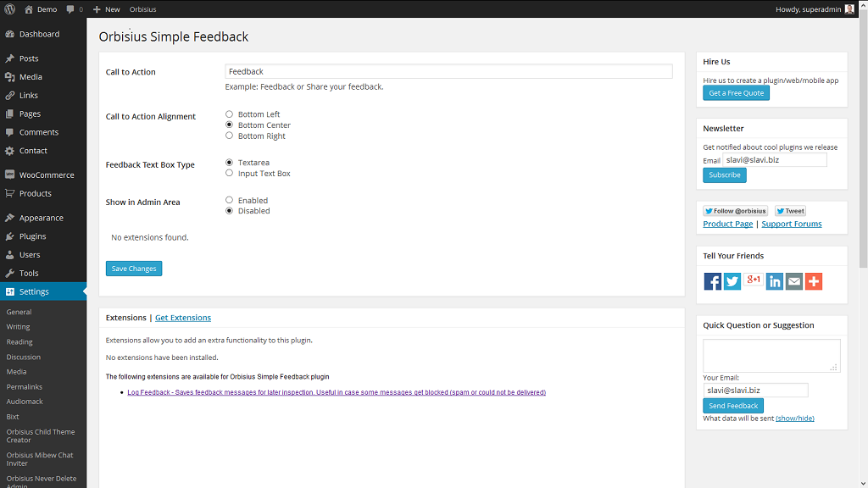Click the superadmin avatar image
Image resolution: width=868 pixels, height=488 pixels.
coord(849,8)
